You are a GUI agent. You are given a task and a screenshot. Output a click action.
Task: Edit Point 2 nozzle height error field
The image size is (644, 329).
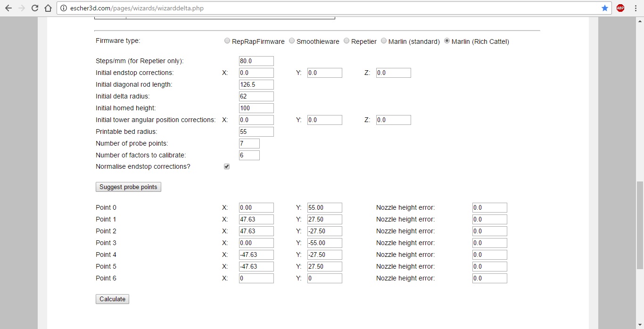(490, 231)
